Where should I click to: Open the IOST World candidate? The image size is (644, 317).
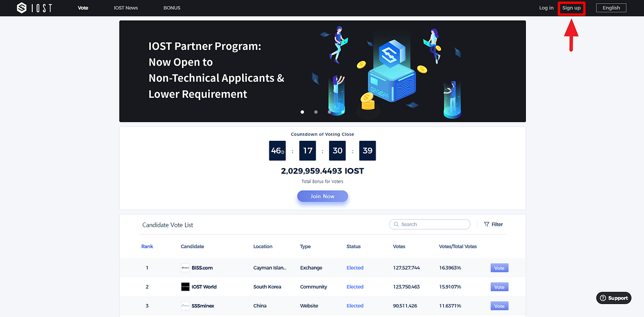coord(204,287)
